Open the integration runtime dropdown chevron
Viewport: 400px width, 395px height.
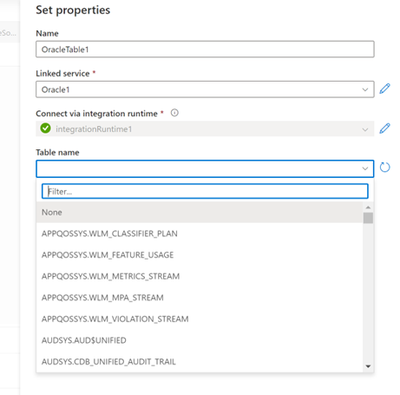click(365, 129)
